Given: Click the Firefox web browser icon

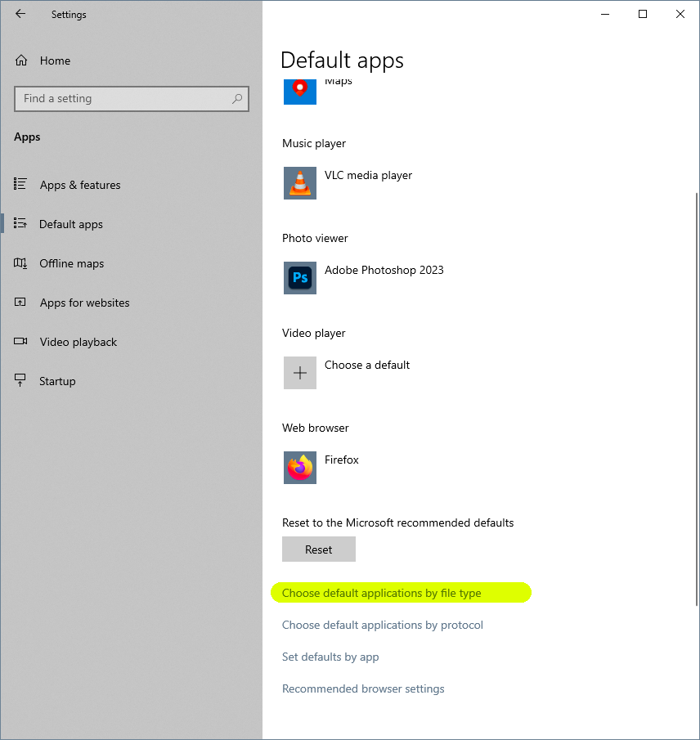Looking at the screenshot, I should 299,468.
